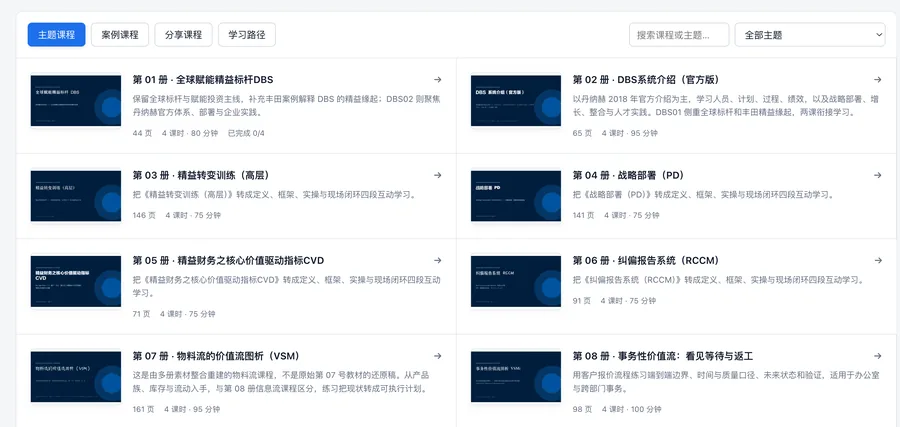Viewport: 900px width, 427px height.
Task: Click the 65 页 page count
Action: (x=582, y=133)
